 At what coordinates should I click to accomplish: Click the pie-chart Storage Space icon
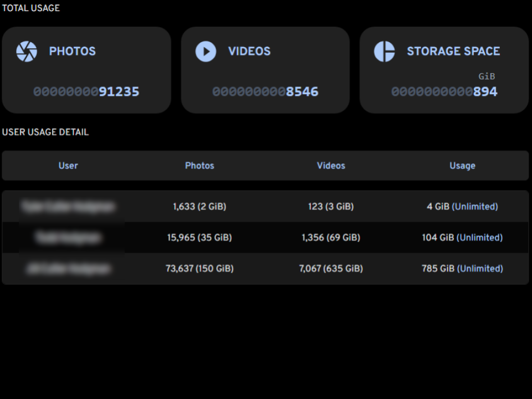click(x=384, y=52)
